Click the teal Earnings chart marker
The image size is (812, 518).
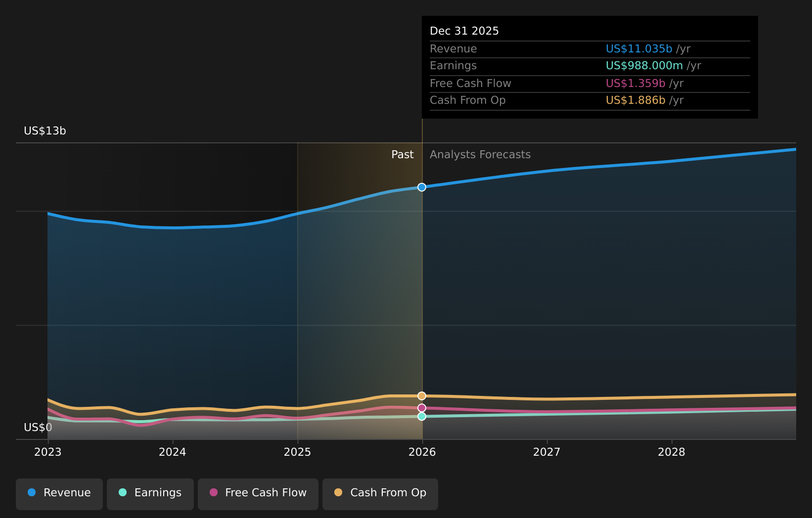click(x=421, y=417)
